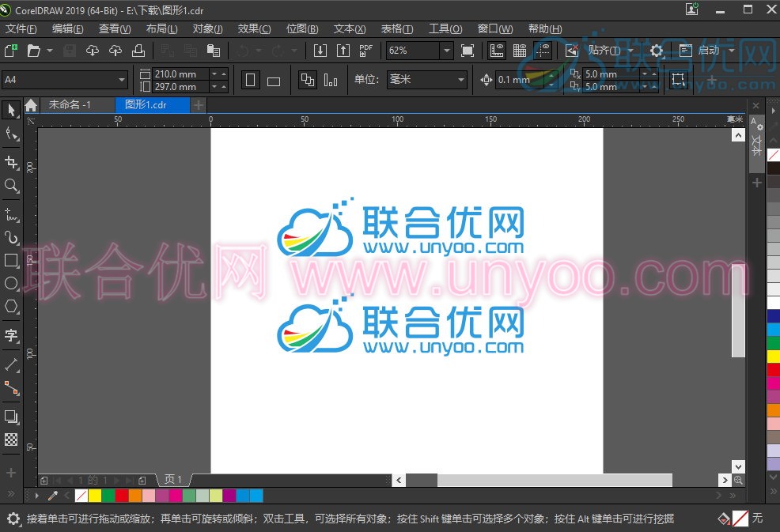Open Options gear icon in toolbar
The width and height of the screenshot is (780, 532).
pyautogui.click(x=657, y=51)
